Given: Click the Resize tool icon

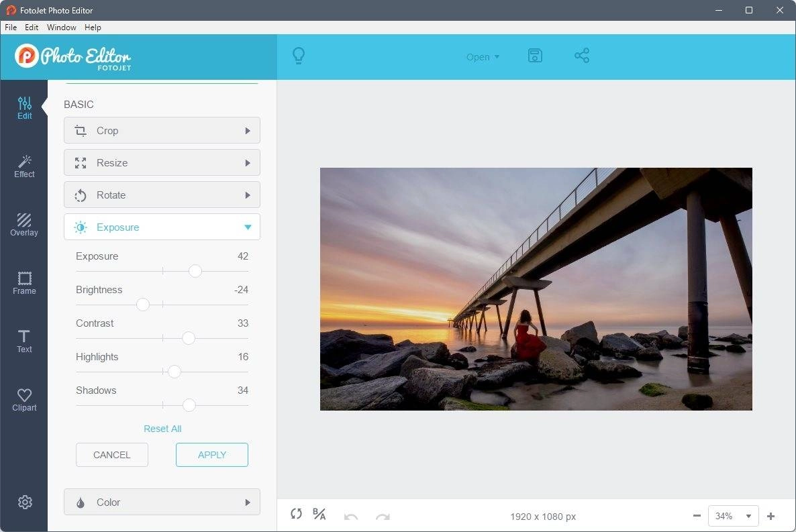Looking at the screenshot, I should (x=81, y=163).
